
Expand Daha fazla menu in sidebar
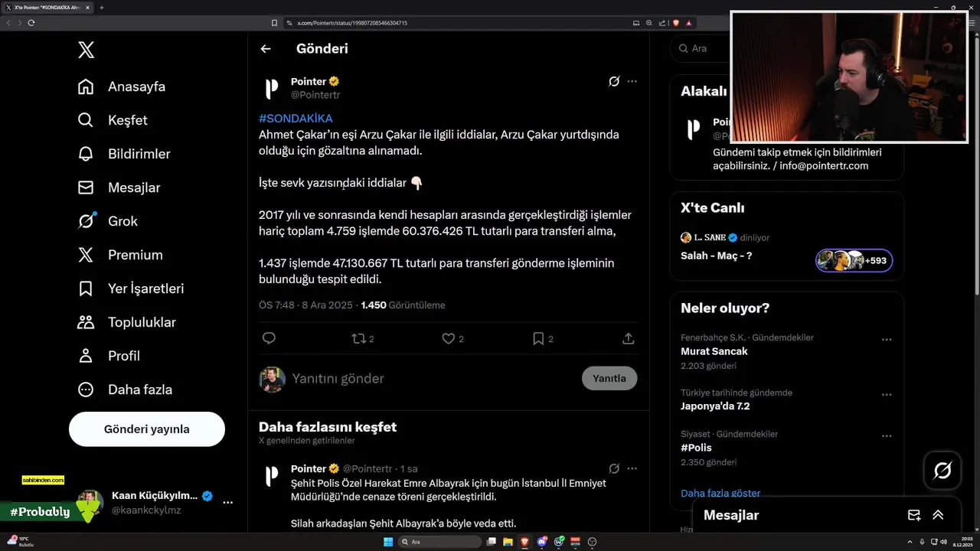tap(125, 390)
